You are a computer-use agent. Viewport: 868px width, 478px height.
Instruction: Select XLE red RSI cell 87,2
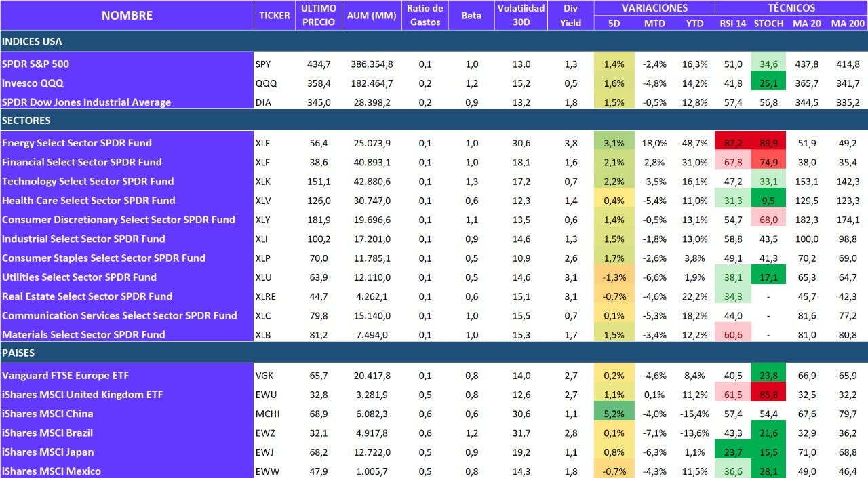733,143
